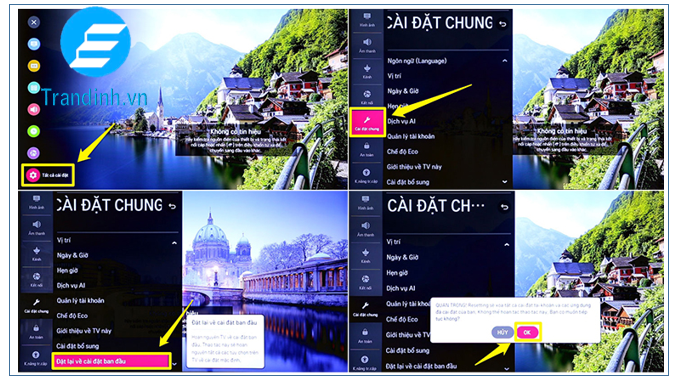Image resolution: width=684 pixels, height=391 pixels.
Task: Open the yellow aspect ratio quick setting
Action: (34, 66)
